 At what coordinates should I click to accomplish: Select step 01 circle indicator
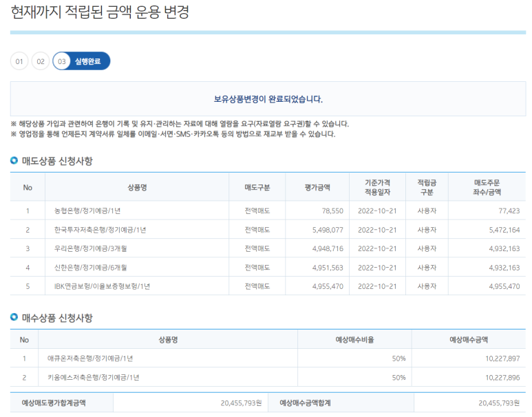pos(19,61)
